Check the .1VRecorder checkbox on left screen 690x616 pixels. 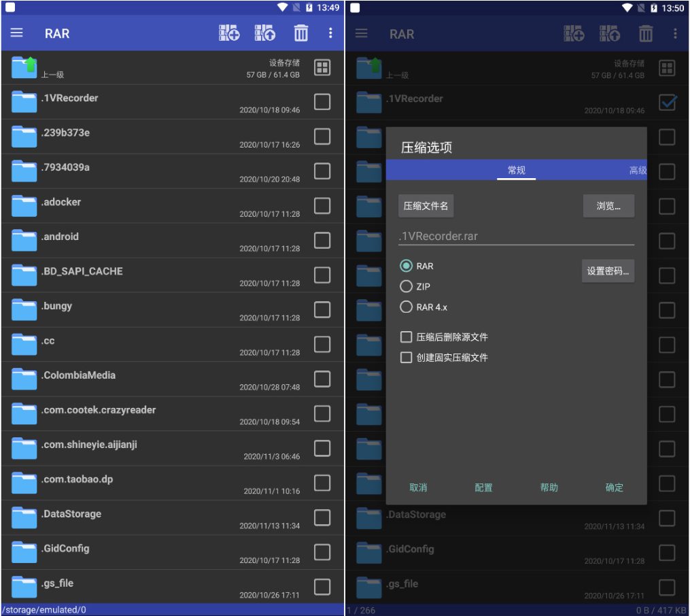[322, 101]
